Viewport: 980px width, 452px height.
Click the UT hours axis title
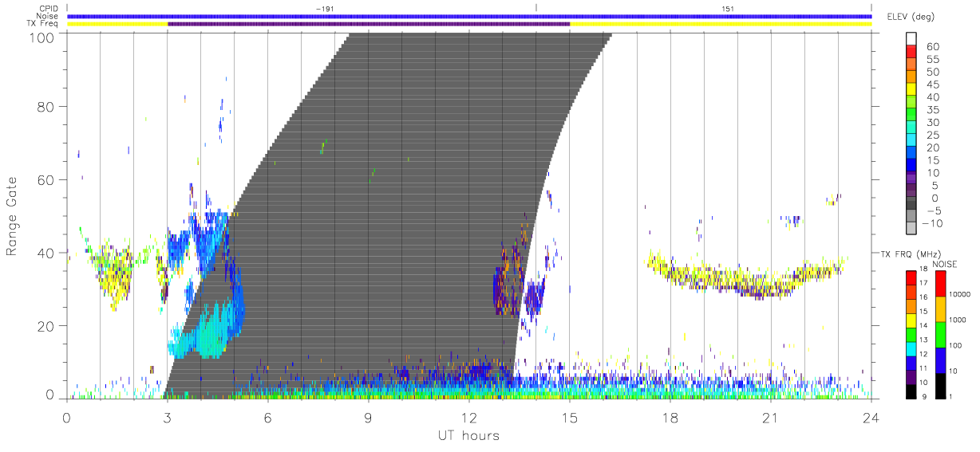pyautogui.click(x=468, y=435)
